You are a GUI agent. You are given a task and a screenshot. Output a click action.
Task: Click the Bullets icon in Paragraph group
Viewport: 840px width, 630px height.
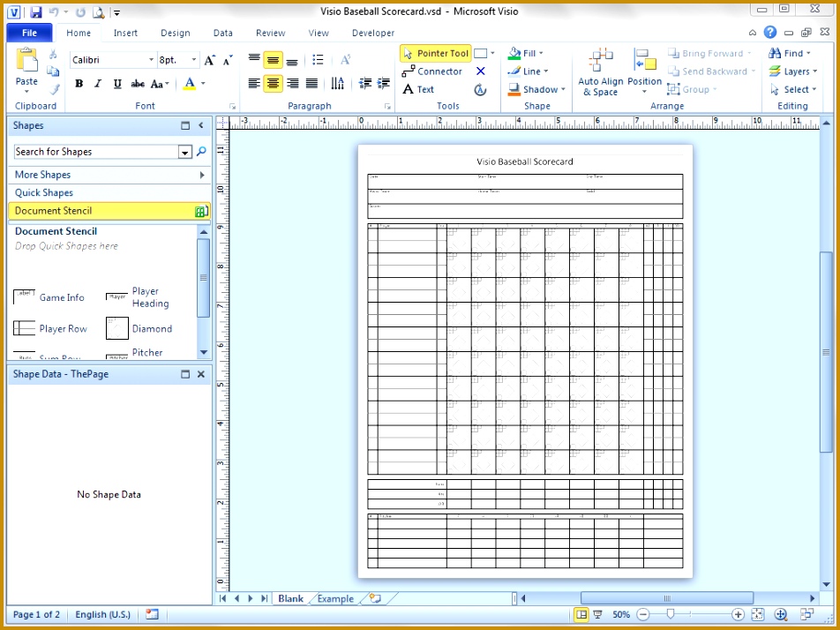click(318, 60)
